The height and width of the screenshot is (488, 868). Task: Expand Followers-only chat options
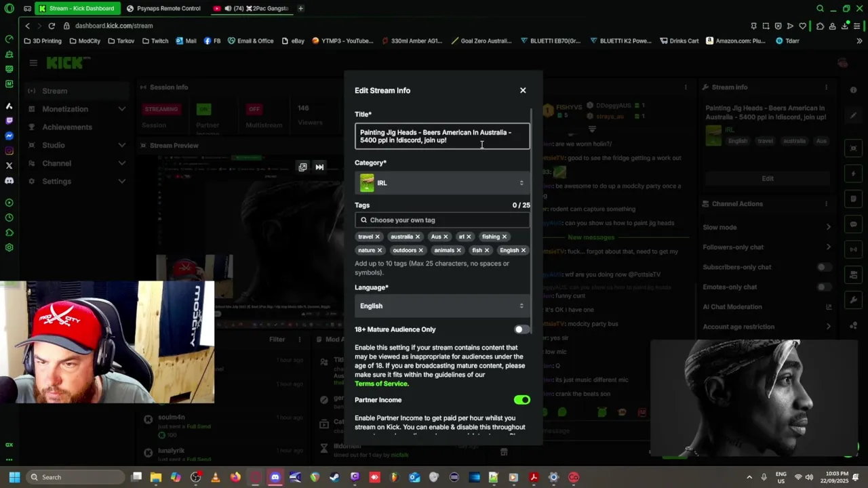point(828,247)
